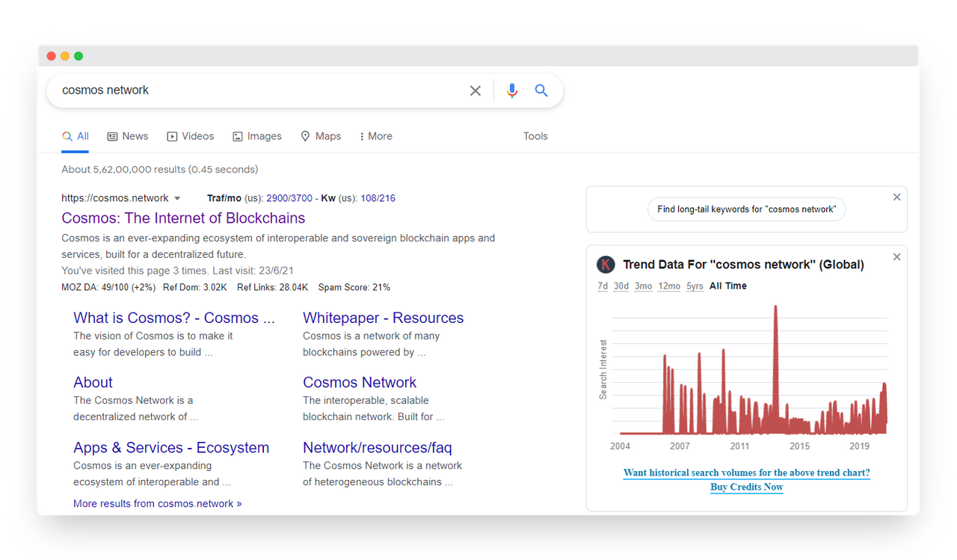The height and width of the screenshot is (560, 957).
Task: Select the All Time trend range
Action: tap(728, 286)
